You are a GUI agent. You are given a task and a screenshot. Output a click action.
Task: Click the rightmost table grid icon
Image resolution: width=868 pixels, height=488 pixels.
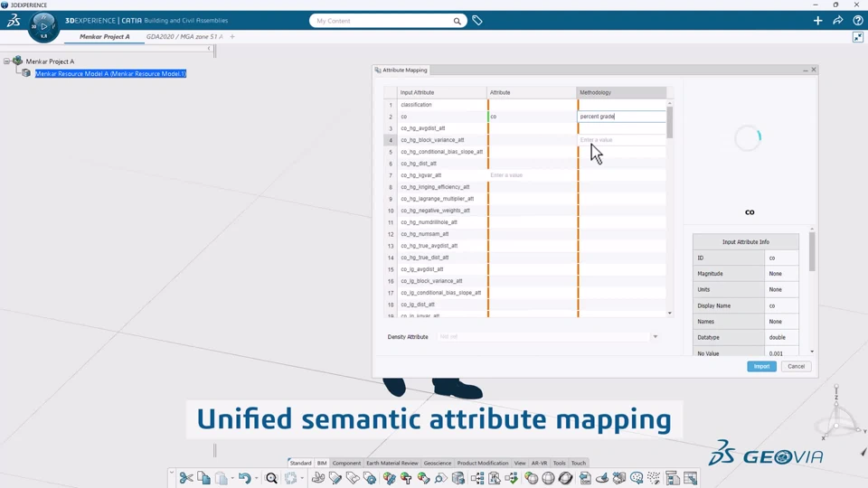point(690,478)
